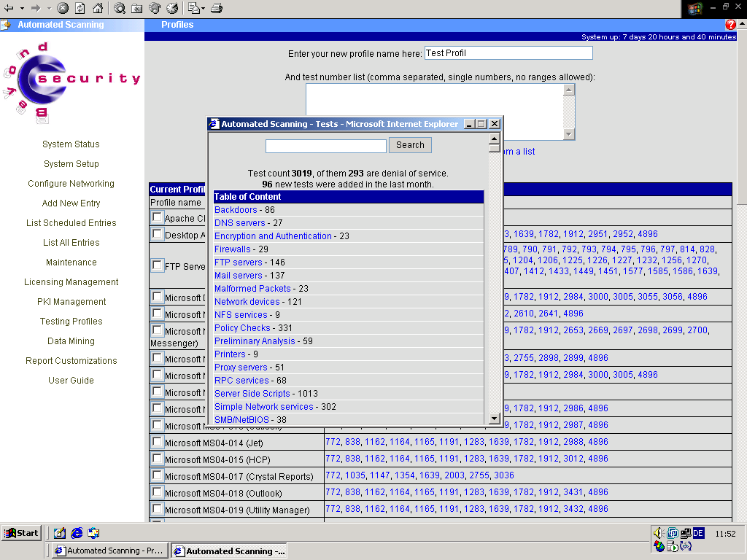
Task: Select Add New Entry in sidebar
Action: 71,203
